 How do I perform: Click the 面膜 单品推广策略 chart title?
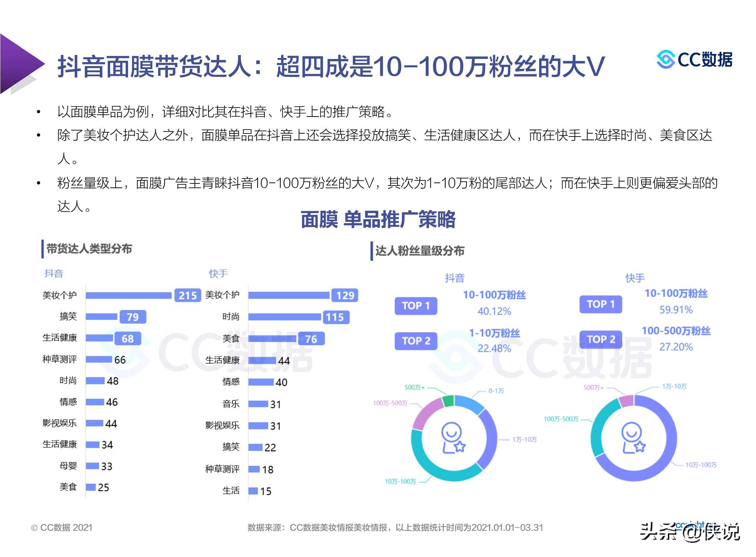378,219
